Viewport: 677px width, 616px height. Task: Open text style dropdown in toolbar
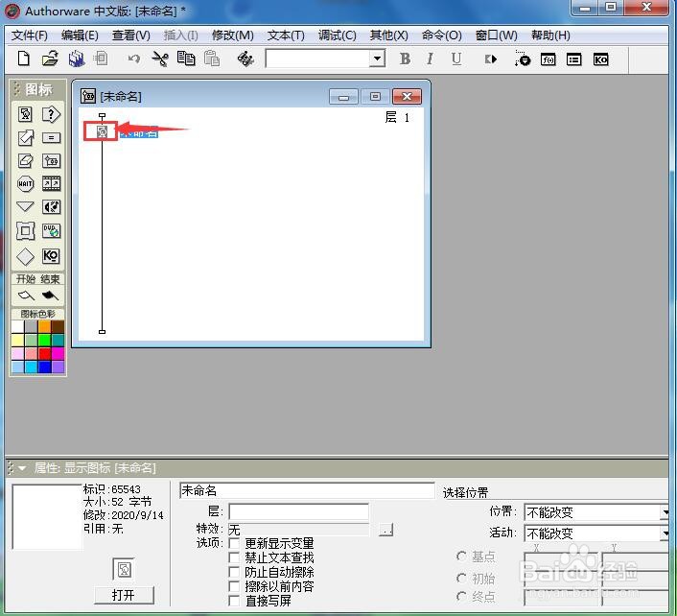378,59
